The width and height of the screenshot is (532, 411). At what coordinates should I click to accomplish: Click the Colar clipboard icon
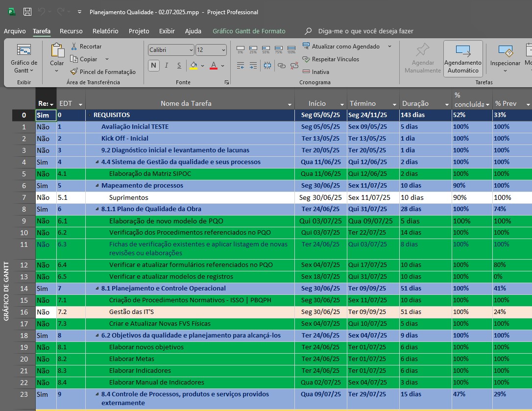pyautogui.click(x=57, y=50)
